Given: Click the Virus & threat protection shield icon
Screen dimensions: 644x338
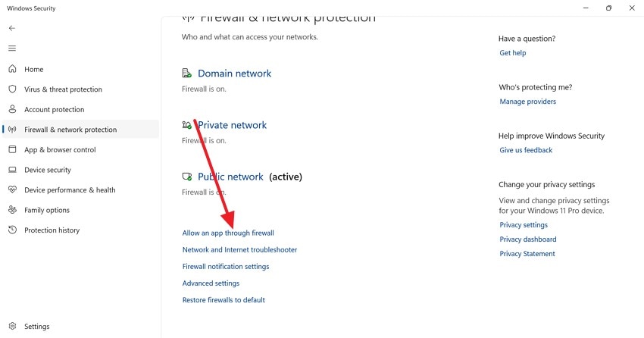Looking at the screenshot, I should [12, 89].
